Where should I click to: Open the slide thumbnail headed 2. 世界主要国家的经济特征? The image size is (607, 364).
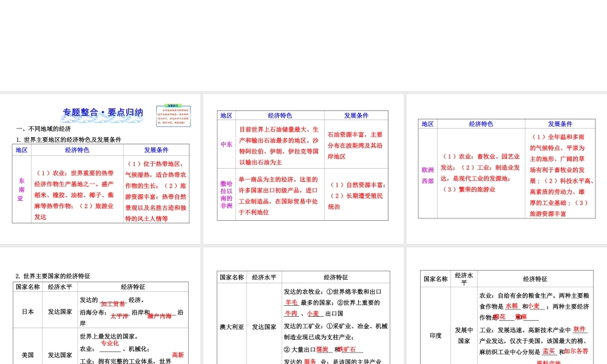click(x=100, y=306)
